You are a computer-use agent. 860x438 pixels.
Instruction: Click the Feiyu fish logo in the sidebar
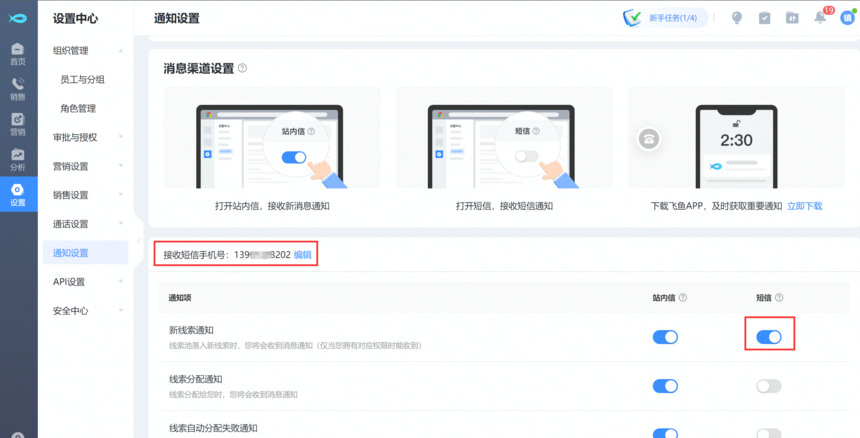tap(18, 18)
